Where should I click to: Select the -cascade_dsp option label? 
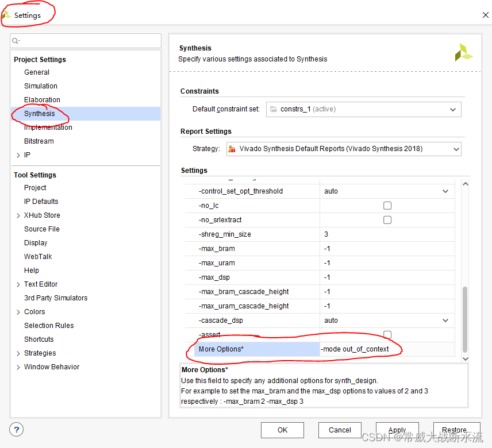pyautogui.click(x=221, y=320)
